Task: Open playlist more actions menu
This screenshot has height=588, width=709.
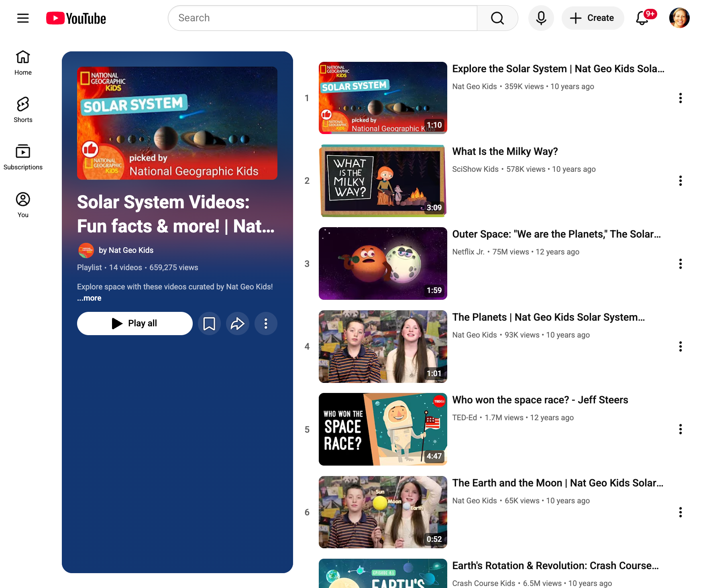Action: click(266, 324)
